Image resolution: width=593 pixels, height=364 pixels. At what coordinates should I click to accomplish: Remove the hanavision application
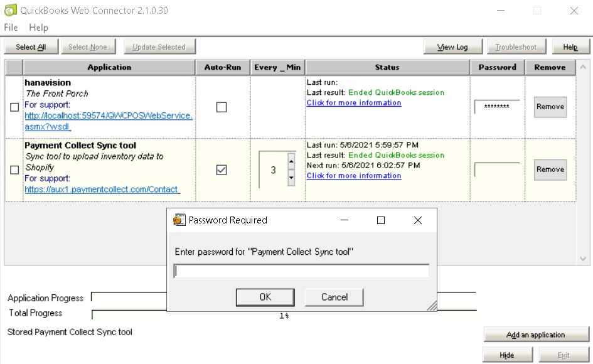coord(550,107)
